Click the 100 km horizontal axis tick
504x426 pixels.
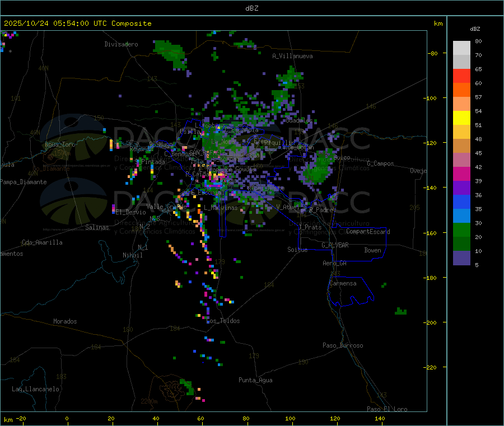[x=290, y=418]
